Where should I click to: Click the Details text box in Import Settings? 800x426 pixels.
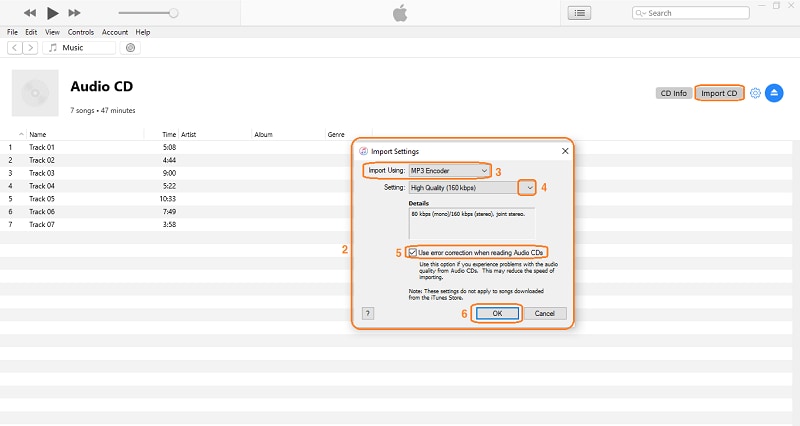point(472,223)
